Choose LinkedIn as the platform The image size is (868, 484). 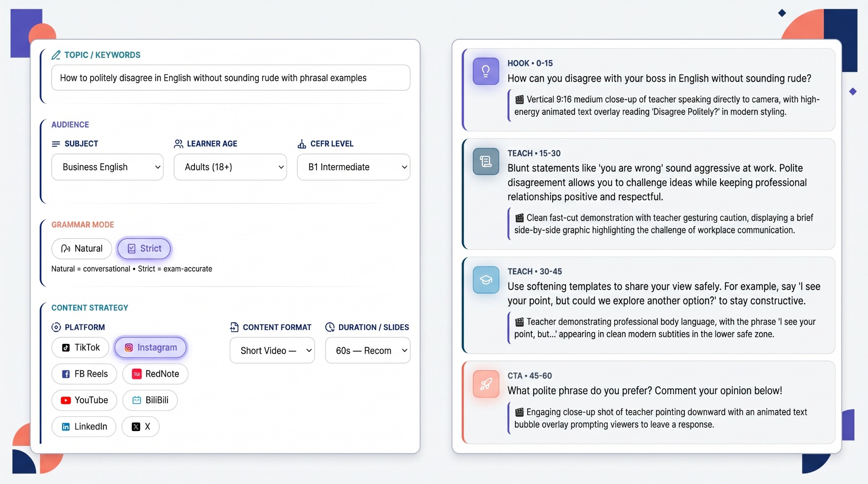pyautogui.click(x=83, y=427)
